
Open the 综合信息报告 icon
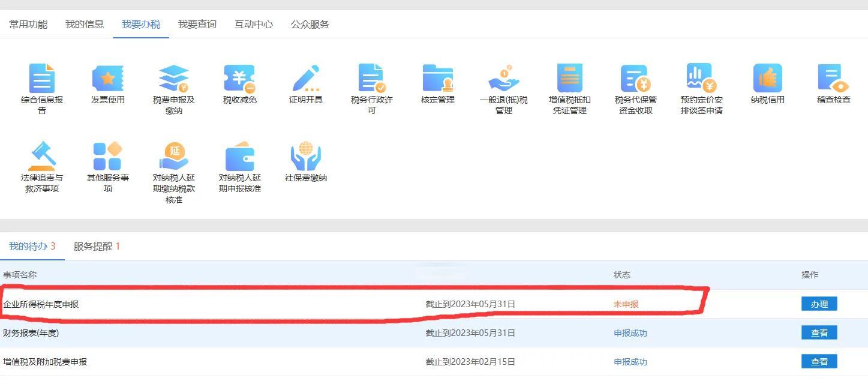(x=42, y=79)
